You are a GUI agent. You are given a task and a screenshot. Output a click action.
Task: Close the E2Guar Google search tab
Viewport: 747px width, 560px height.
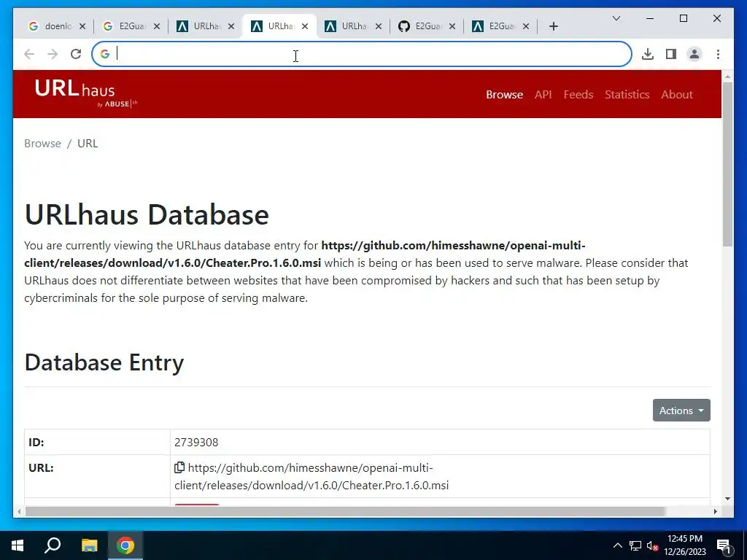pos(156,26)
